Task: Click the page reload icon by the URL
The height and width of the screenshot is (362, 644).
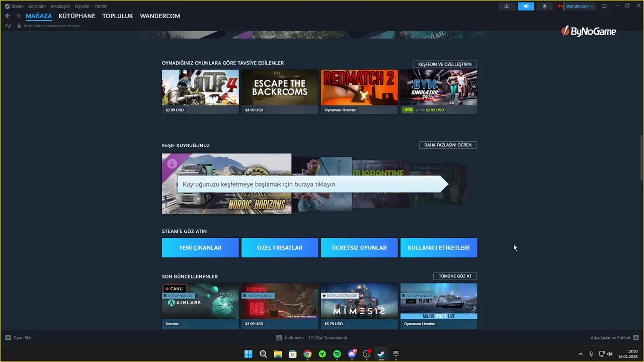Action: click(8, 26)
